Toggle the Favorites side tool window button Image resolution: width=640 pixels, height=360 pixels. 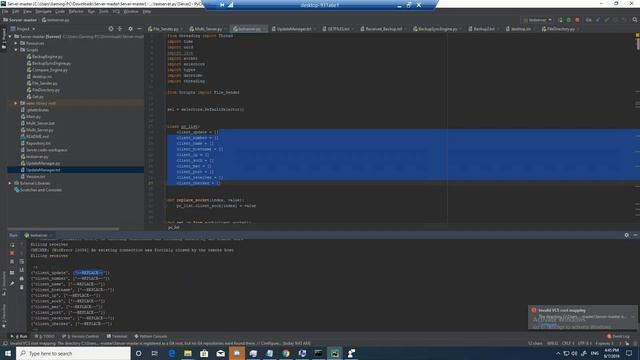click(x=4, y=316)
